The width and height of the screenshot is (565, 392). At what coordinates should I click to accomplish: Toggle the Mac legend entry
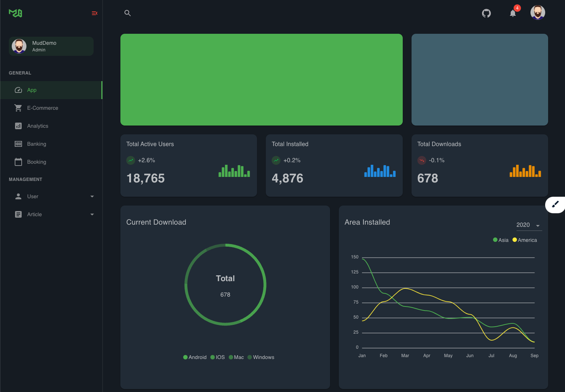click(x=236, y=357)
